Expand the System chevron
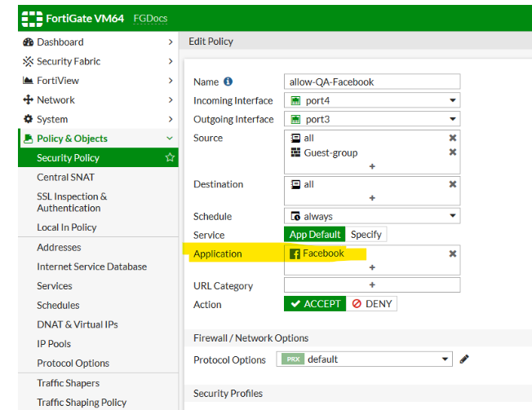The width and height of the screenshot is (532, 410). coord(171,119)
